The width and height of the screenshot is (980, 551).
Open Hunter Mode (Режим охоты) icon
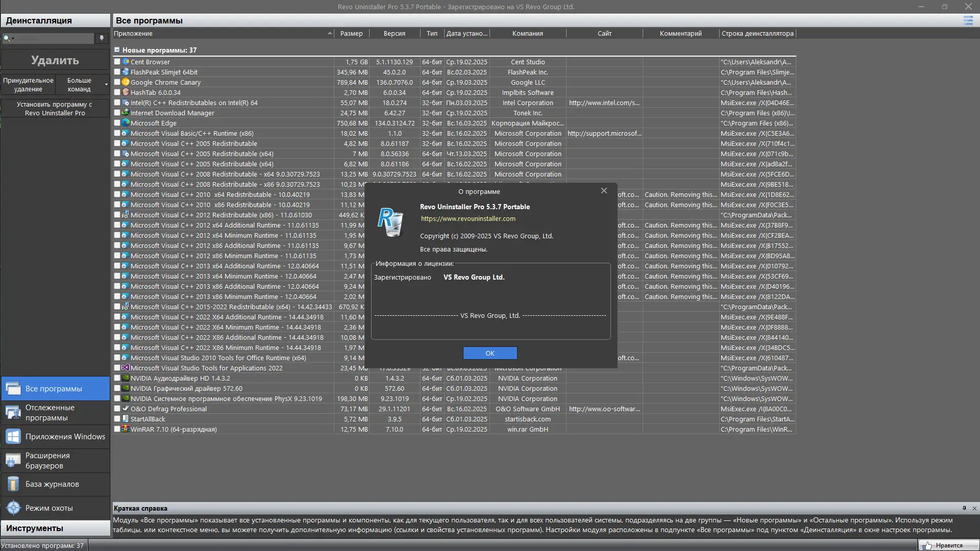pos(14,508)
